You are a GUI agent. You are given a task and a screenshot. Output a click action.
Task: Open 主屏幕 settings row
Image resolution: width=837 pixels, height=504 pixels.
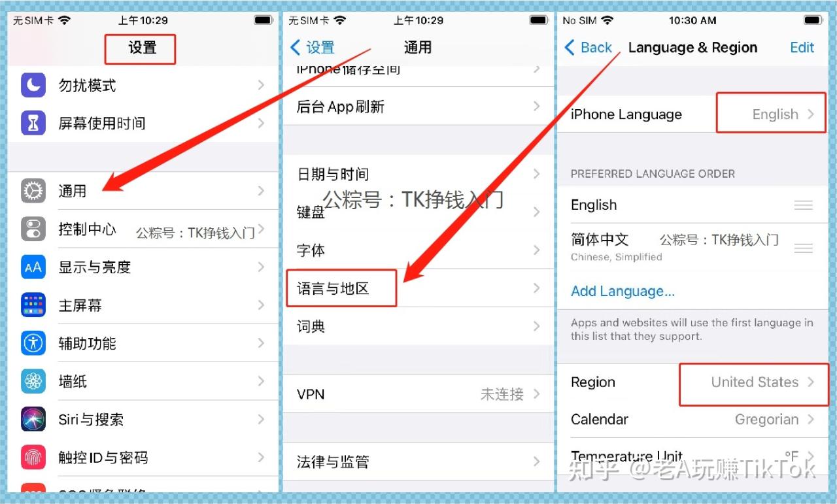click(x=143, y=305)
